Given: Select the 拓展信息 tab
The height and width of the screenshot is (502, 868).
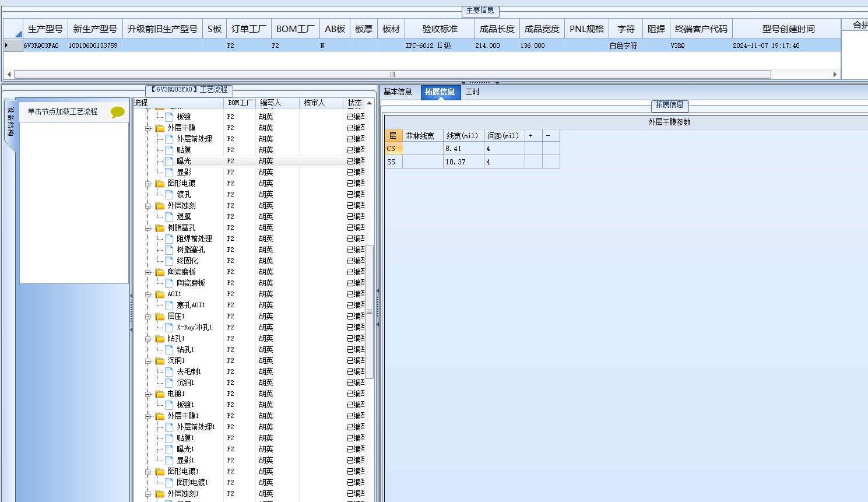Looking at the screenshot, I should pos(440,92).
